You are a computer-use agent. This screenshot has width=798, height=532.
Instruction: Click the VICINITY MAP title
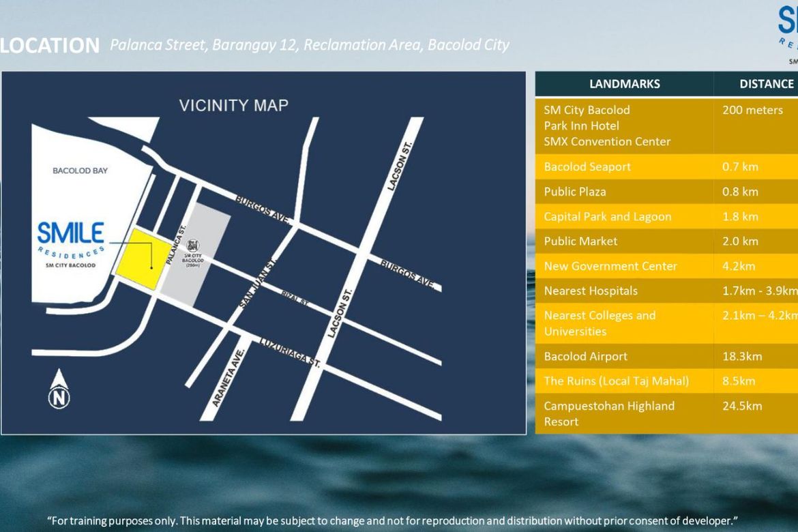pos(233,106)
